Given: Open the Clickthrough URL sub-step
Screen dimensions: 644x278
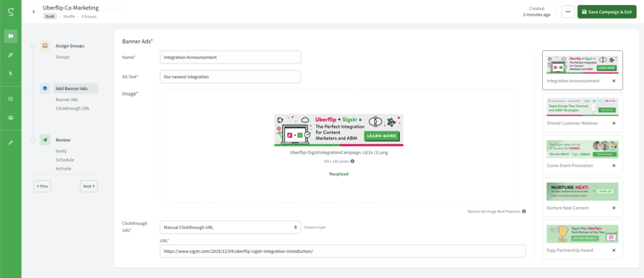Looking at the screenshot, I should point(72,108).
